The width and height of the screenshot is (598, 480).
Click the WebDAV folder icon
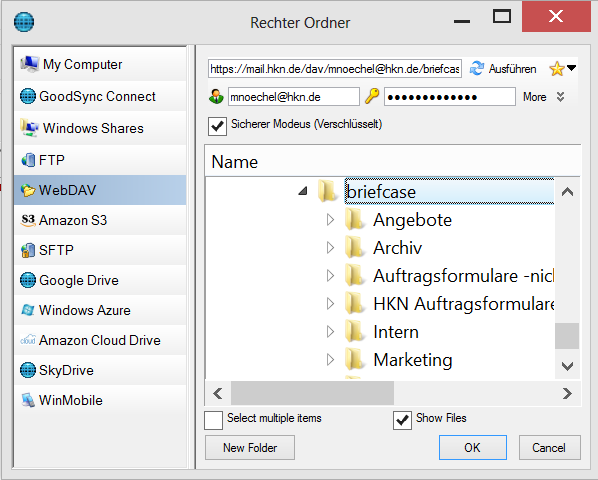coord(28,190)
